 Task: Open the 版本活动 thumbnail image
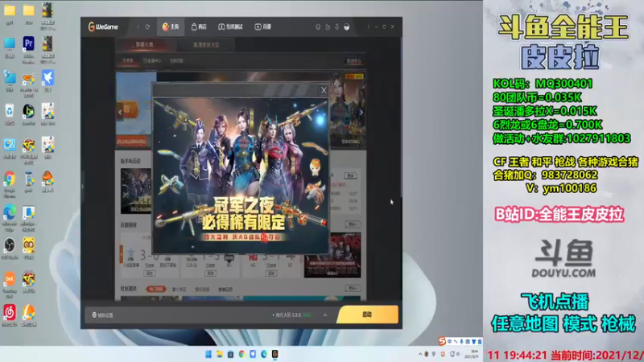coord(136,191)
